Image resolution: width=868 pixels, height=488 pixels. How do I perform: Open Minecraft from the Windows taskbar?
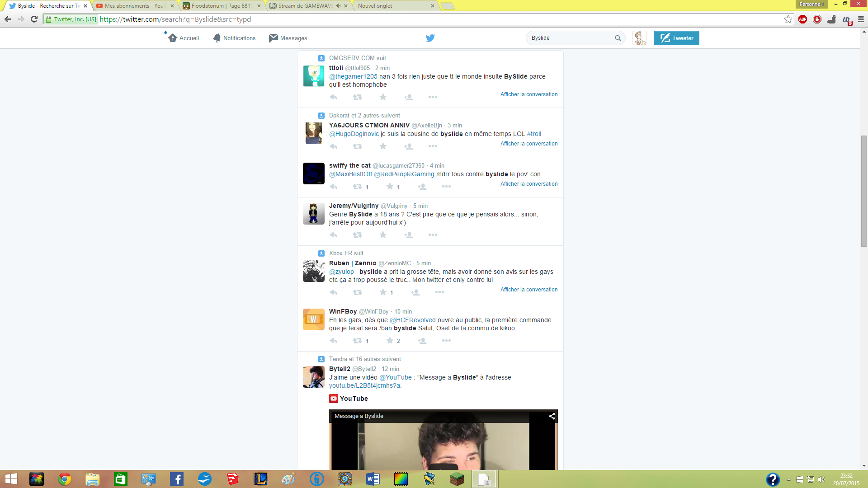click(x=457, y=479)
